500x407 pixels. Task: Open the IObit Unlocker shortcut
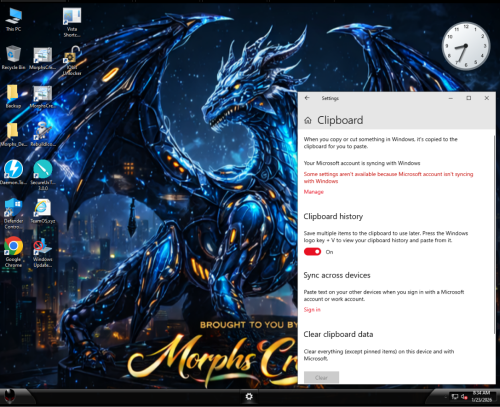72,60
